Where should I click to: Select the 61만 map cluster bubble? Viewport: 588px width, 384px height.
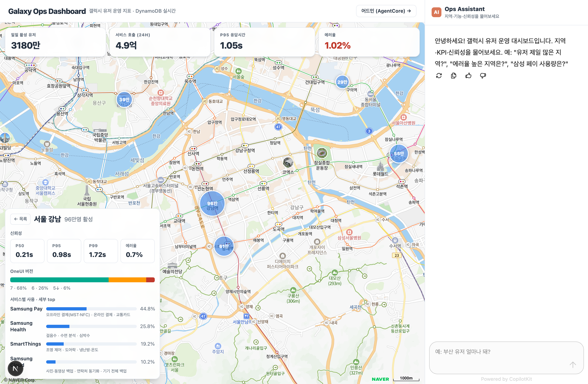(224, 246)
